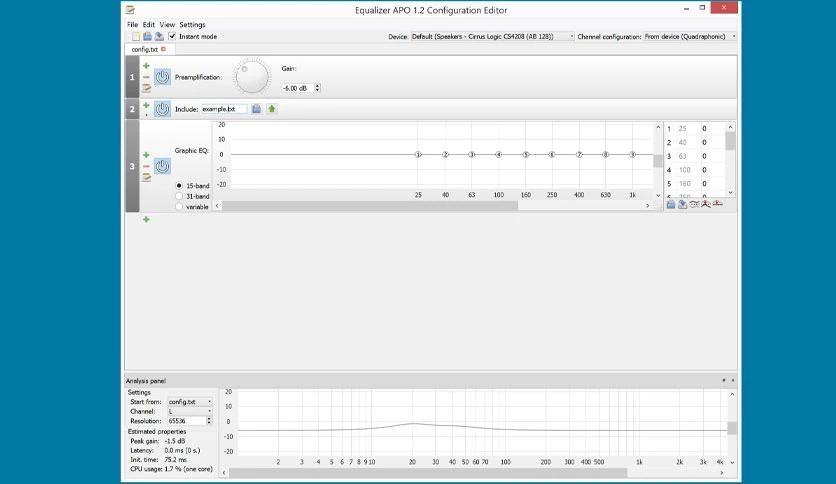Open the Channel configuration dropdown
Image resolution: width=836 pixels, height=484 pixels.
(690, 36)
